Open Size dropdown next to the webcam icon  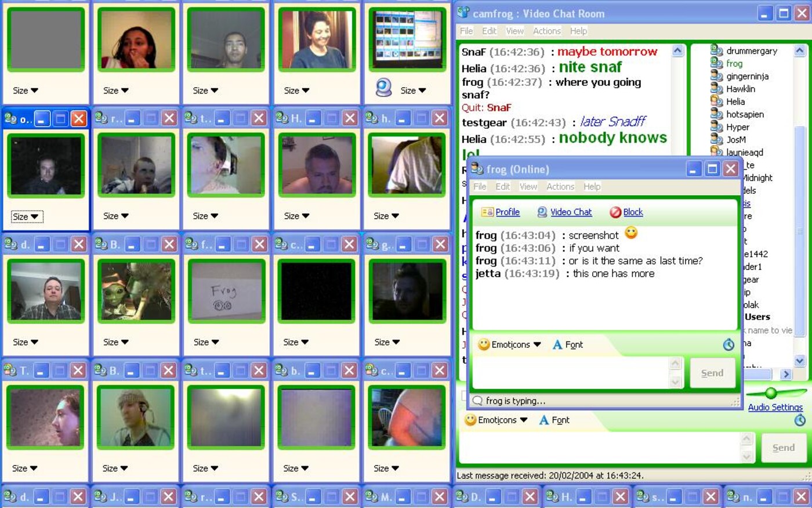tap(413, 91)
